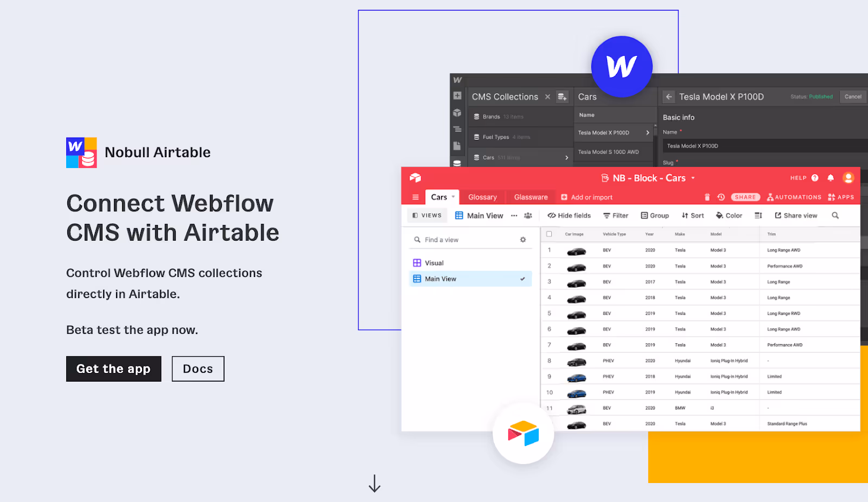
Task: Click the car image thumbnail in row 9
Action: (576, 377)
